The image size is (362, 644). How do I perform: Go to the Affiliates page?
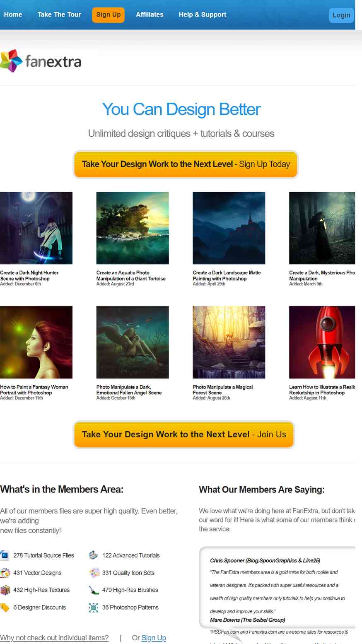(x=150, y=14)
